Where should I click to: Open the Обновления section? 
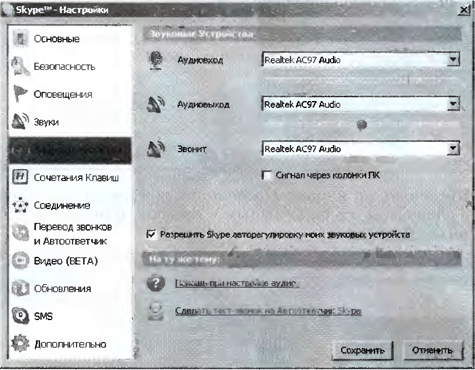coord(70,288)
